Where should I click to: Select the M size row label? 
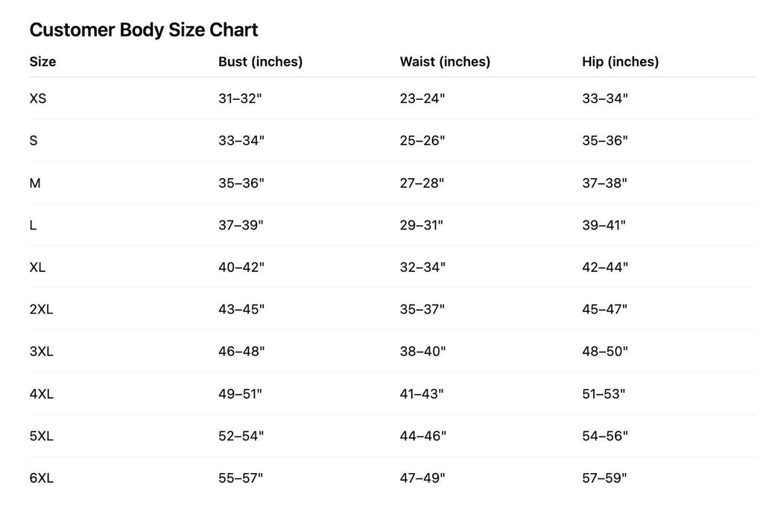tap(35, 183)
